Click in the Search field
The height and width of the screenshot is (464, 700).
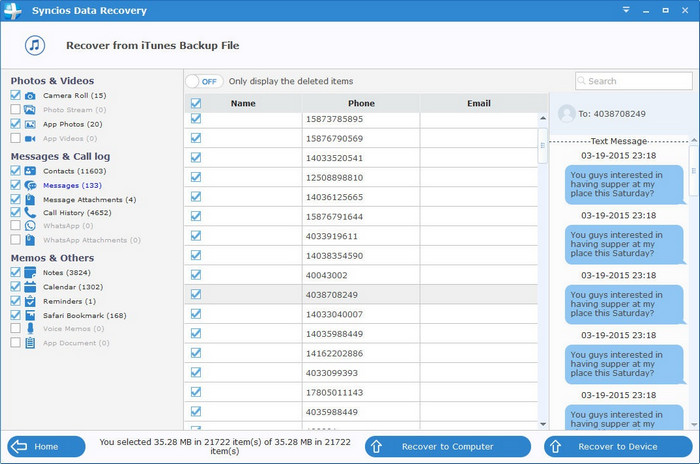634,81
